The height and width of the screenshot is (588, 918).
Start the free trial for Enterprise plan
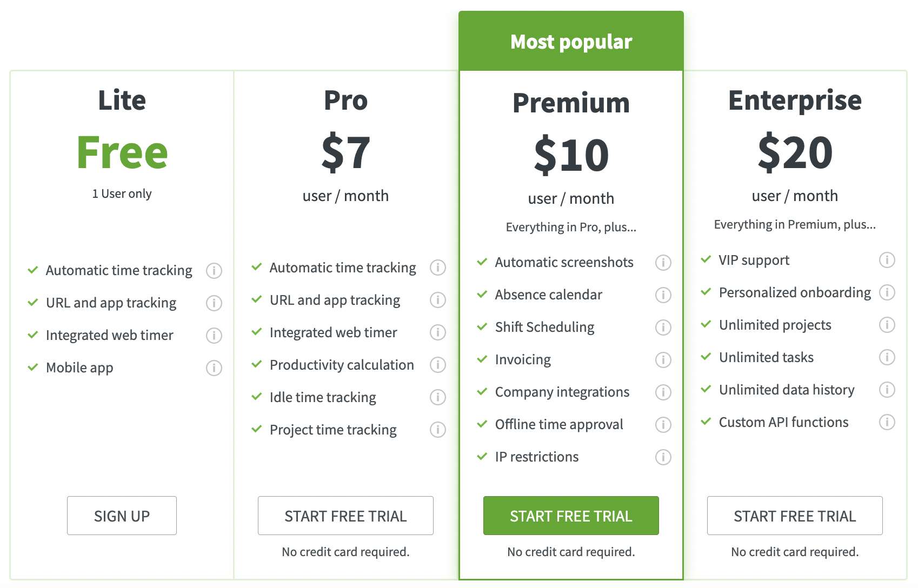(x=795, y=516)
